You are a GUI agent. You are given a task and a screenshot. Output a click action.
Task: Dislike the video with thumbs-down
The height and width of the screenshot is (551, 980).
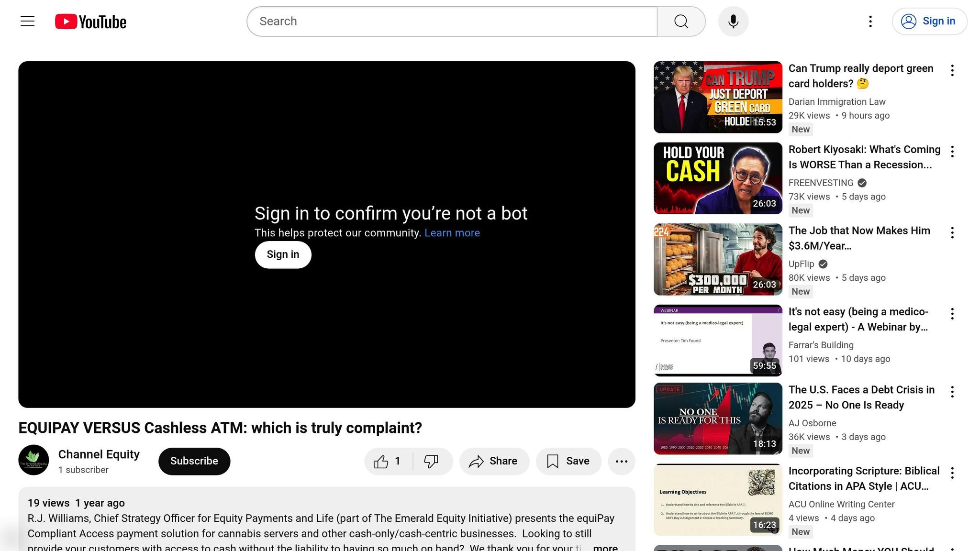tap(431, 461)
